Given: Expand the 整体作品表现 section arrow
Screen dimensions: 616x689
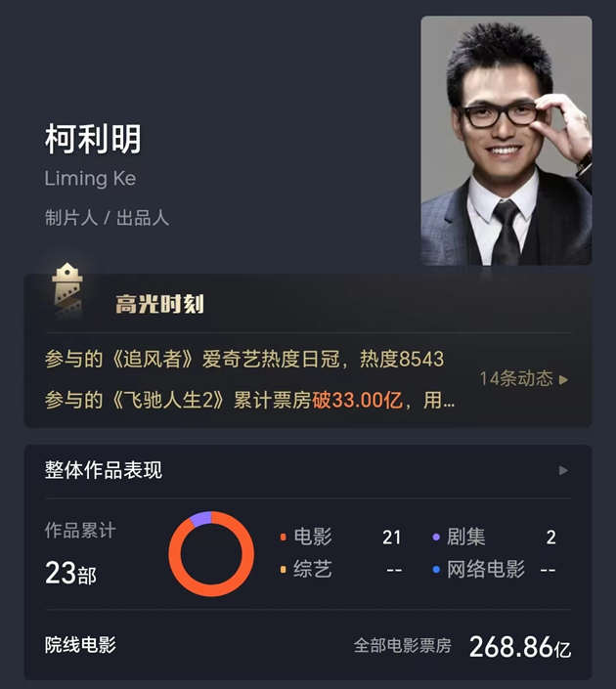Looking at the screenshot, I should pos(563,471).
